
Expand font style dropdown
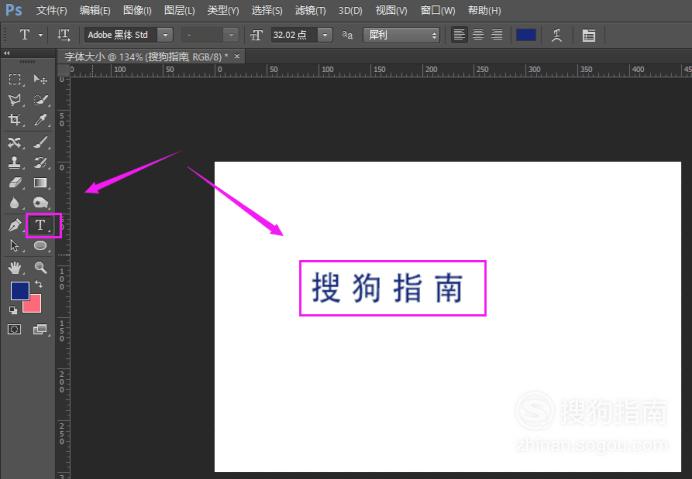pos(230,35)
